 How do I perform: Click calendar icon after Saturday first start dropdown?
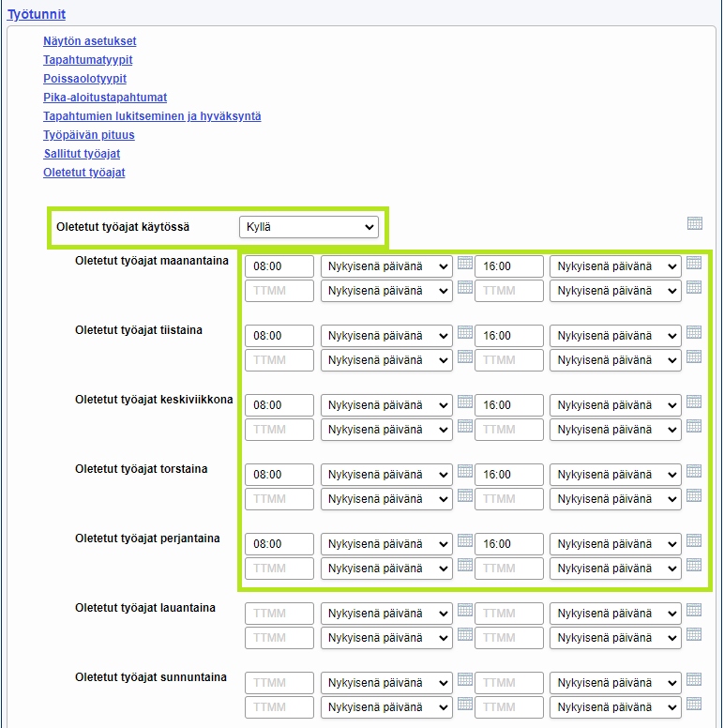tap(464, 610)
